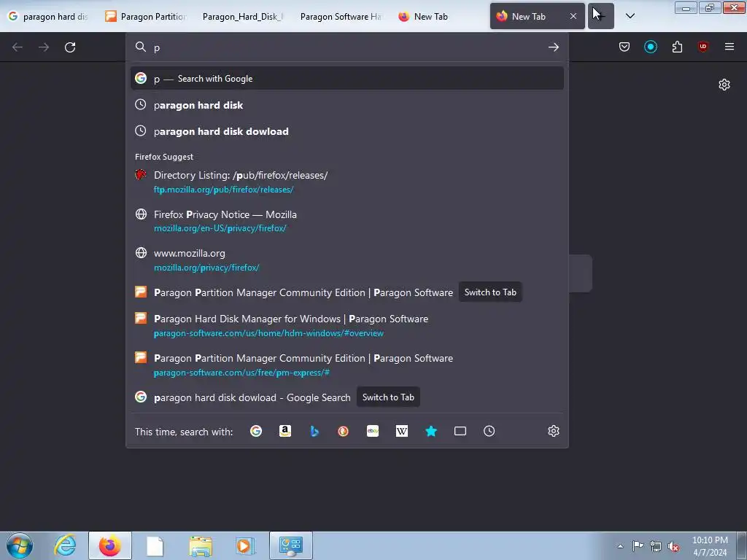Launch Internet Explorer from taskbar
Image resolution: width=747 pixels, height=560 pixels.
point(65,545)
